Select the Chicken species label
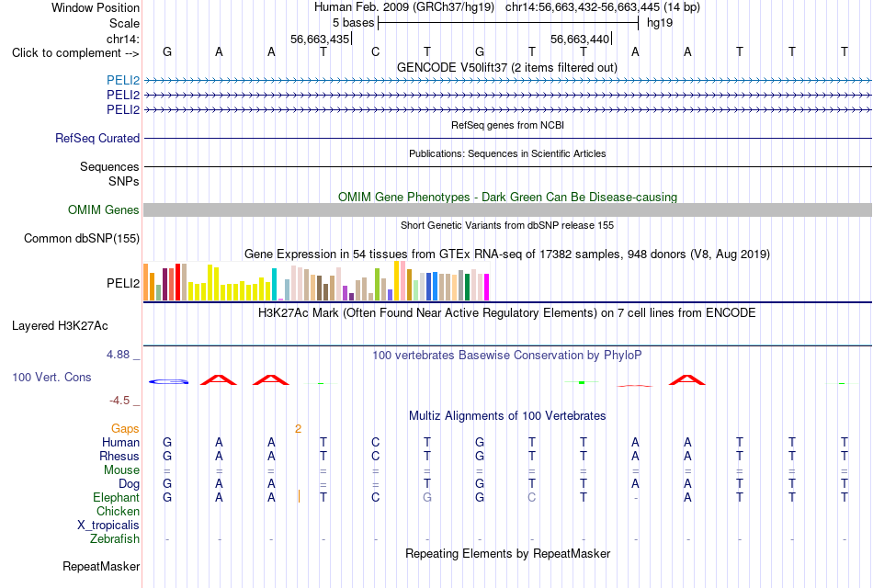The width and height of the screenshot is (873, 588). click(x=118, y=511)
